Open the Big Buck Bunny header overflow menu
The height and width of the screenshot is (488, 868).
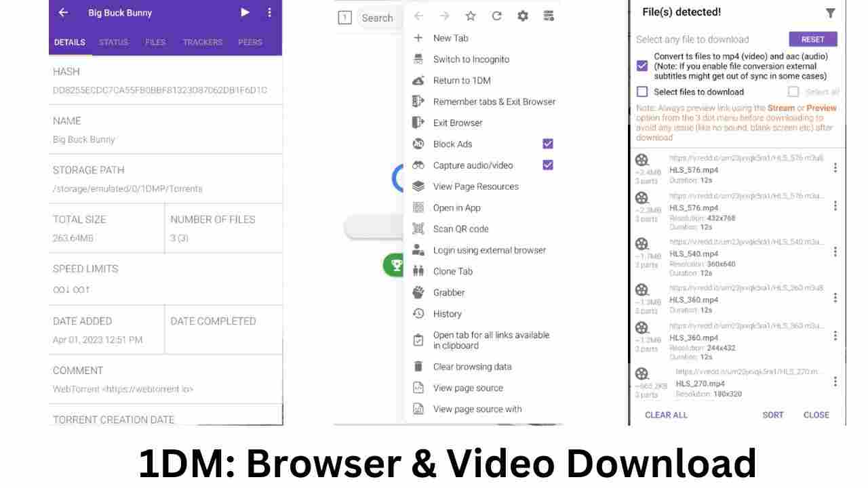coord(269,12)
